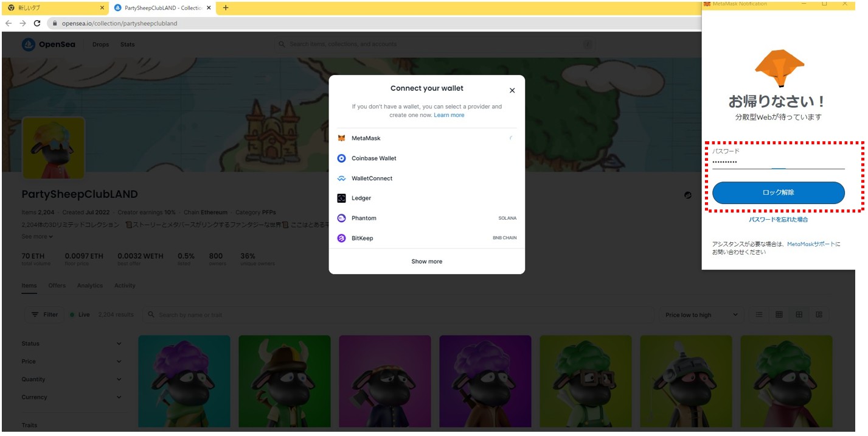Click the magnifier in name or trait search

click(x=150, y=315)
